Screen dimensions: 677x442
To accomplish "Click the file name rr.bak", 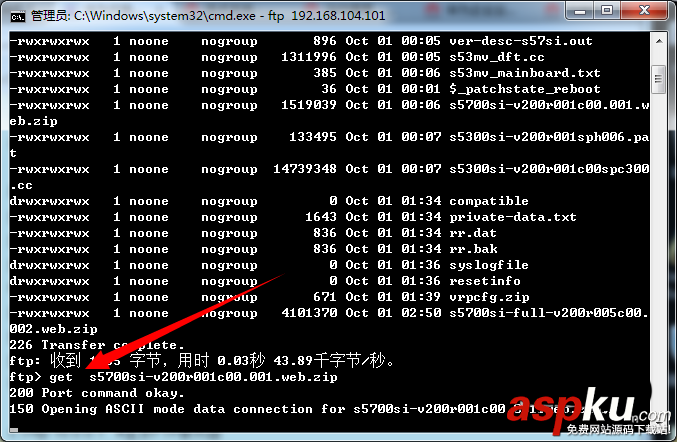I will tap(473, 249).
